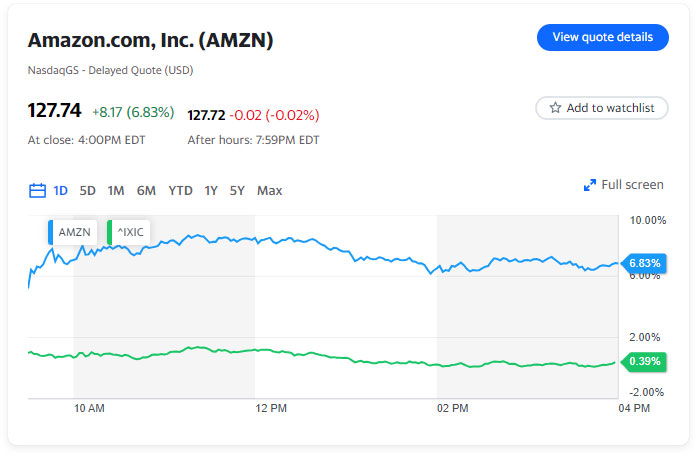Switch chart to 5D range

(88, 190)
